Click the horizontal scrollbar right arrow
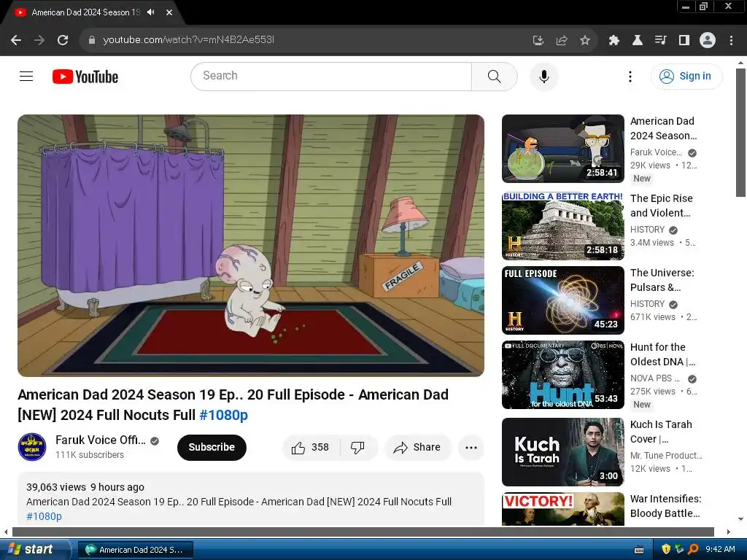 [x=729, y=532]
